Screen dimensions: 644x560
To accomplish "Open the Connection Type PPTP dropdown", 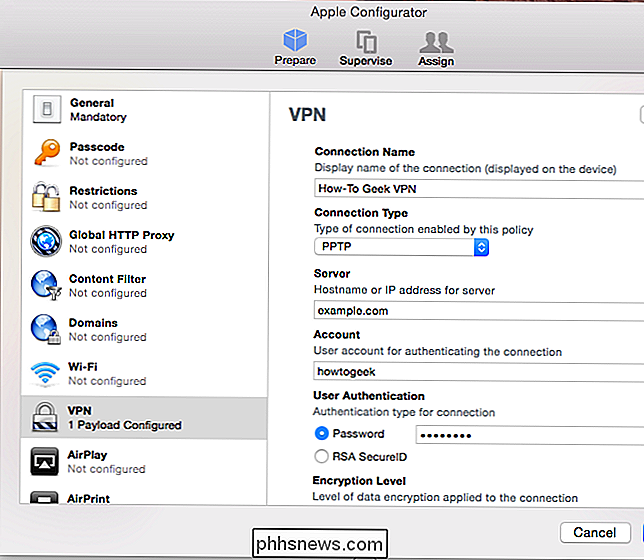I will (401, 247).
